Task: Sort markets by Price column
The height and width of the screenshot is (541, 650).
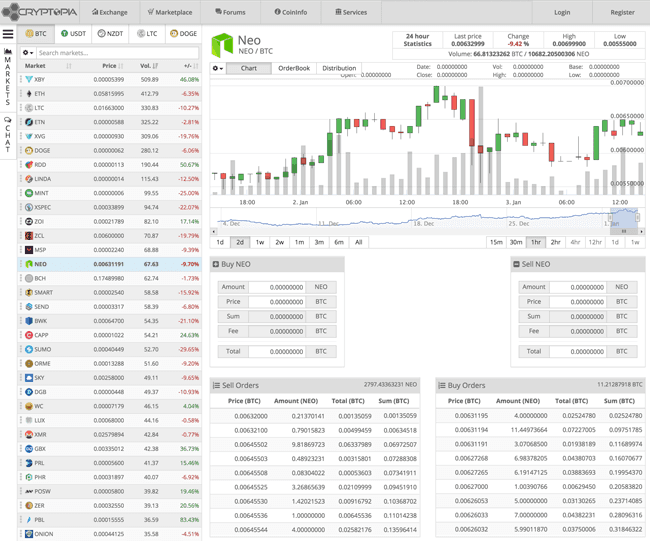Action: click(x=113, y=66)
